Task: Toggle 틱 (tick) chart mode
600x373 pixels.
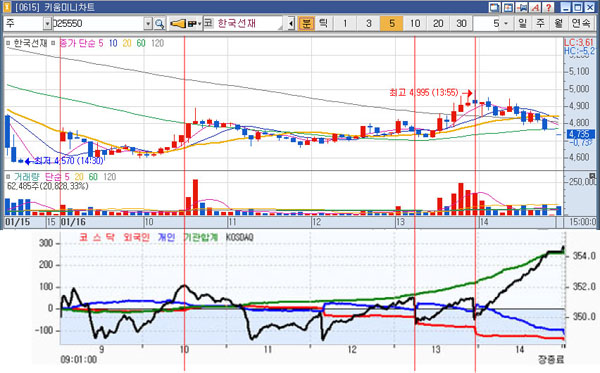Action: click(323, 23)
